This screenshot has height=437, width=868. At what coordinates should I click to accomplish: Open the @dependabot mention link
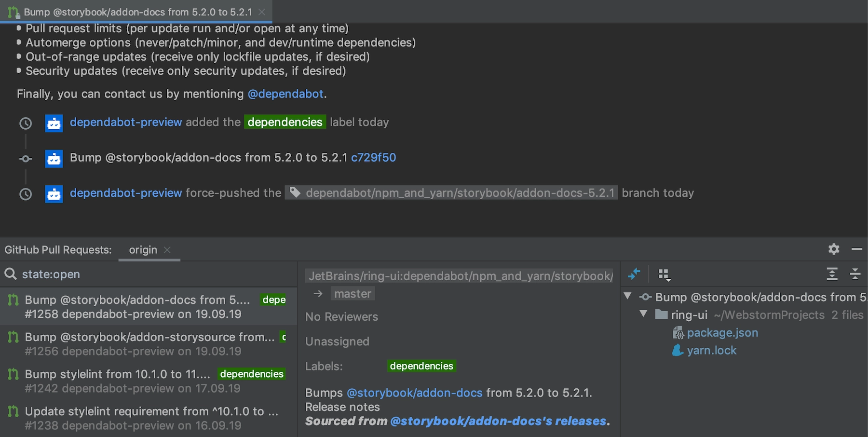285,94
